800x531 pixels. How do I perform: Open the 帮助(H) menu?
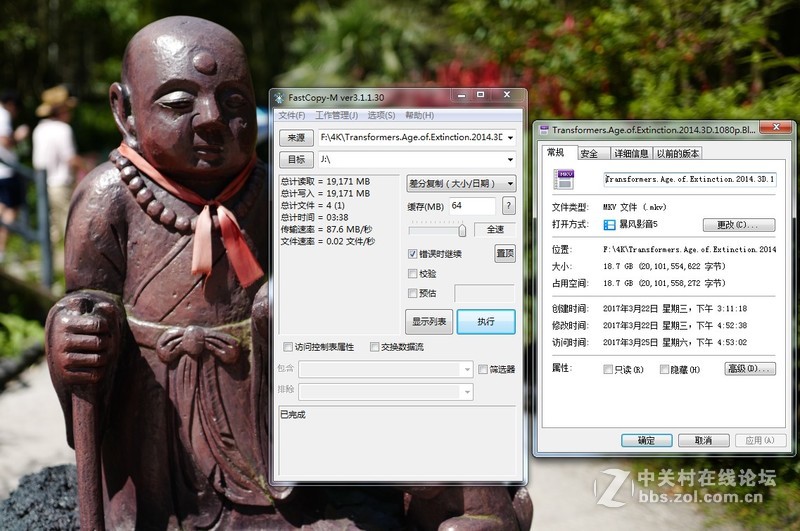(x=419, y=115)
